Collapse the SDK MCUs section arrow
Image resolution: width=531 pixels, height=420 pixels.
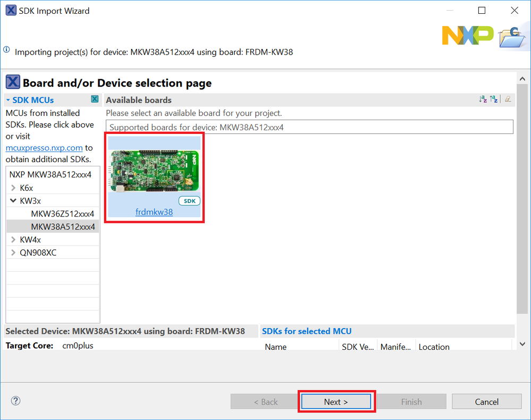click(x=8, y=100)
